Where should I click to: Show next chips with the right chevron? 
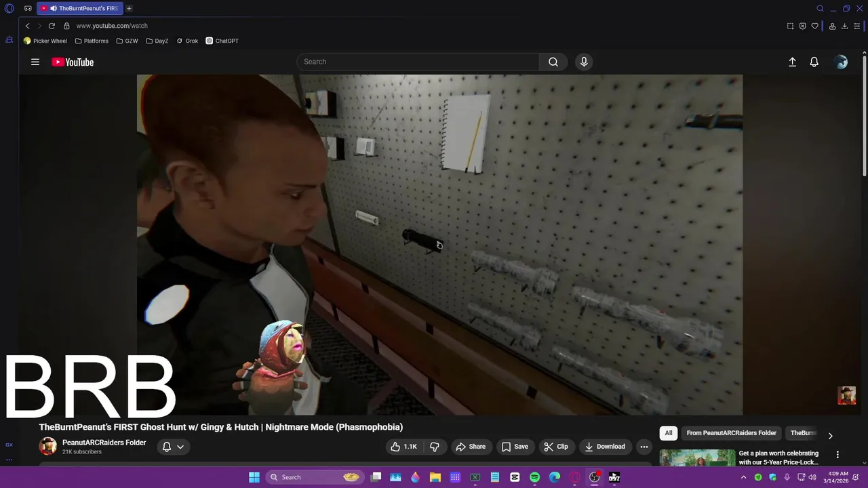pyautogui.click(x=830, y=436)
